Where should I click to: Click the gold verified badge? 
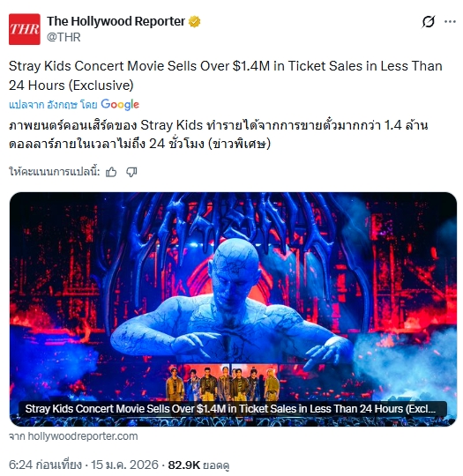coord(194,22)
